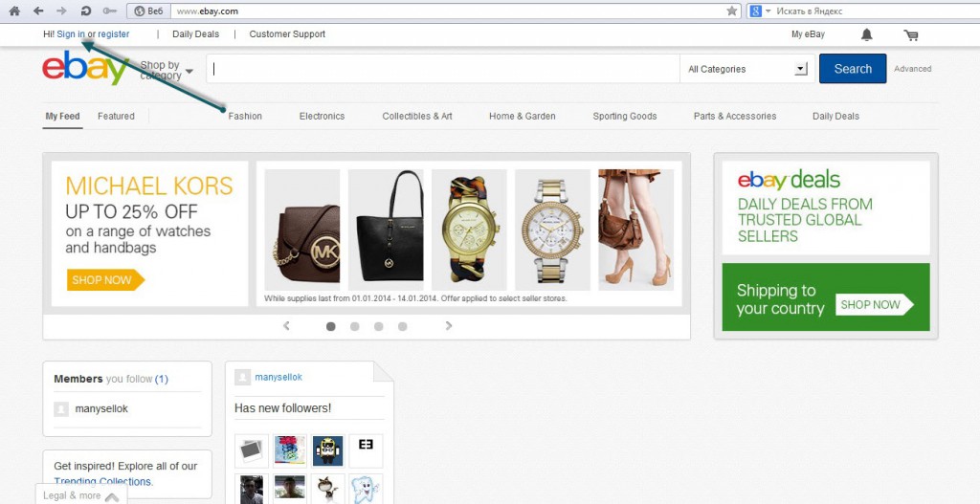Viewport: 980px width, 504px height.
Task: Click the Sign in link
Action: tap(71, 34)
